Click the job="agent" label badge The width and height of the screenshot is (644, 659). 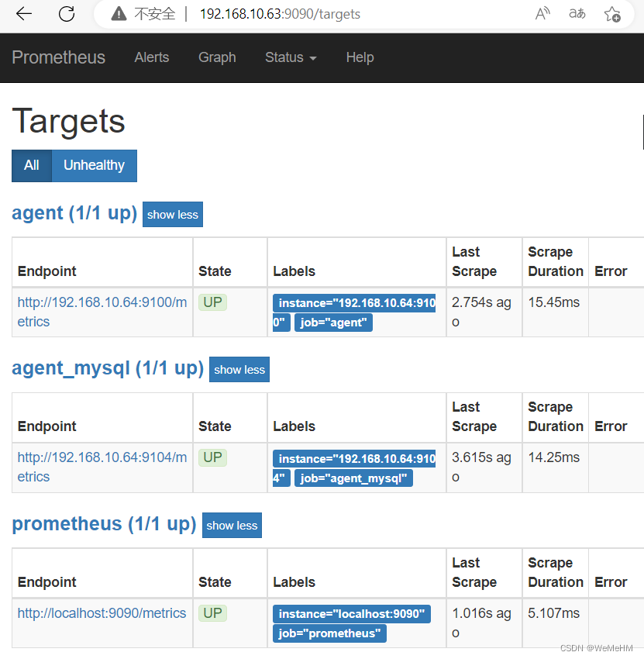pyautogui.click(x=333, y=323)
